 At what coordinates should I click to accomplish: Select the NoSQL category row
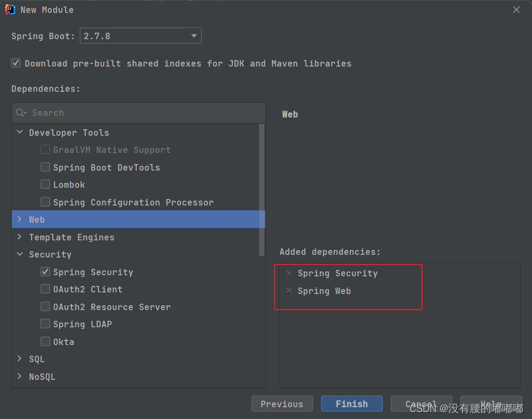[x=42, y=377]
